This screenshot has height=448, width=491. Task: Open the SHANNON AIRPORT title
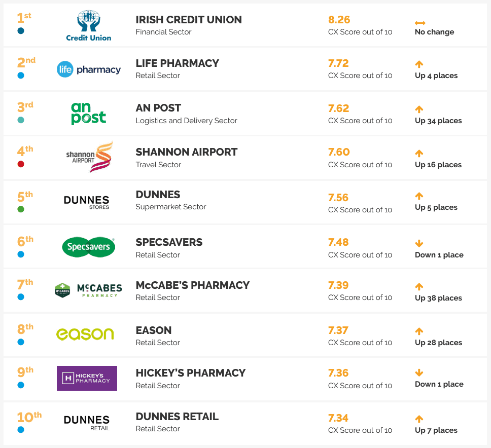[x=186, y=152]
